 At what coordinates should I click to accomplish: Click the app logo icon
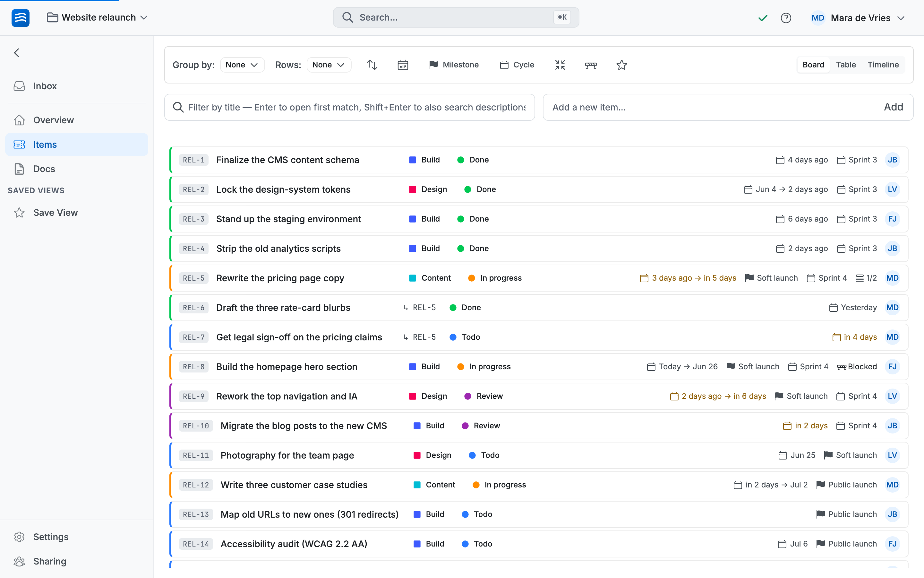(x=20, y=18)
